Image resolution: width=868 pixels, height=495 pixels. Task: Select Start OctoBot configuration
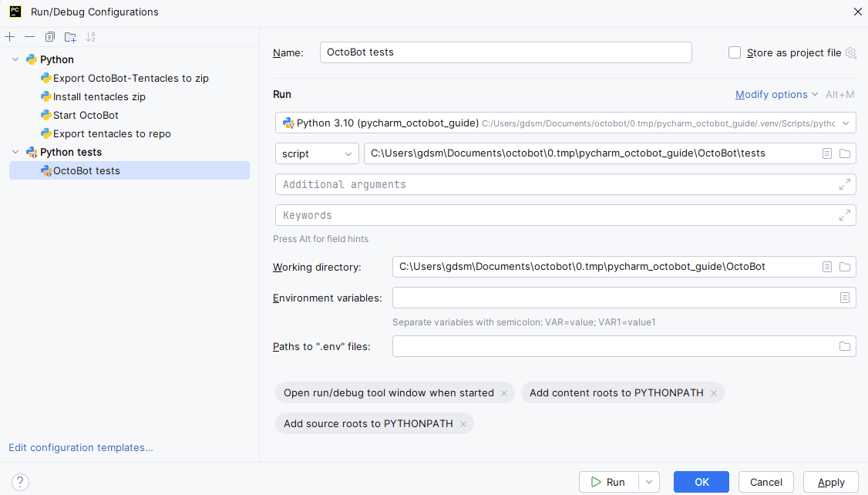[86, 115]
